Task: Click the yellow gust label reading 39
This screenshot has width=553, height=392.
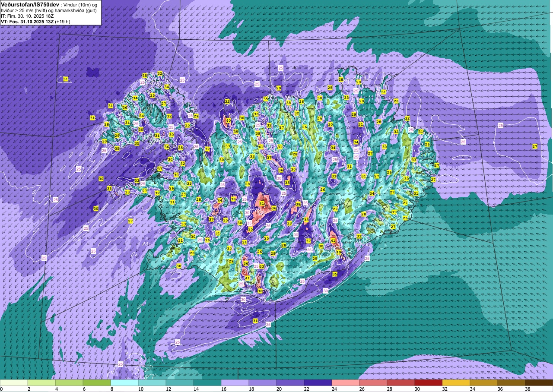Action: (x=258, y=134)
